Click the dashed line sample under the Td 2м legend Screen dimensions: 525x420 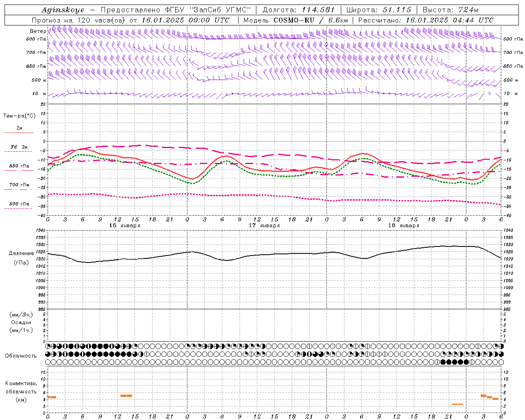click(x=18, y=152)
